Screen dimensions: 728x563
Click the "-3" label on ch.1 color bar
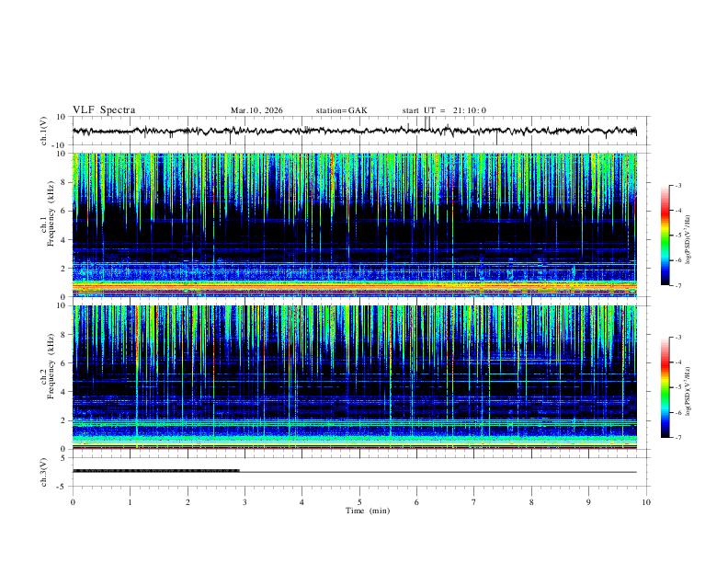[x=677, y=185]
